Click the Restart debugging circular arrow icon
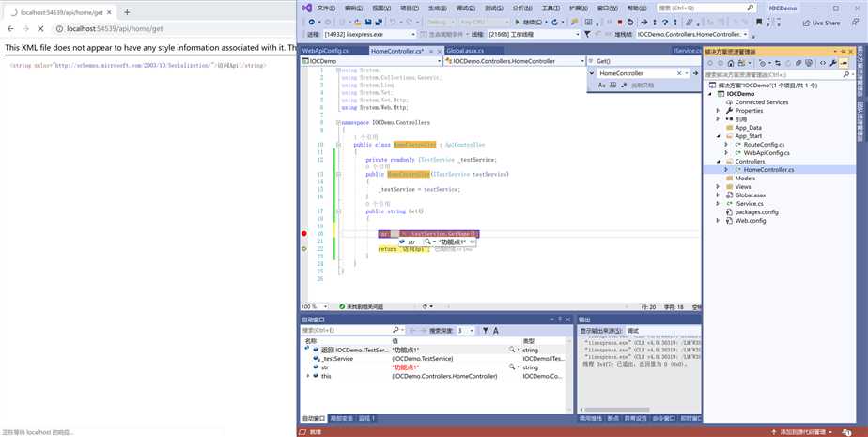 pos(630,23)
